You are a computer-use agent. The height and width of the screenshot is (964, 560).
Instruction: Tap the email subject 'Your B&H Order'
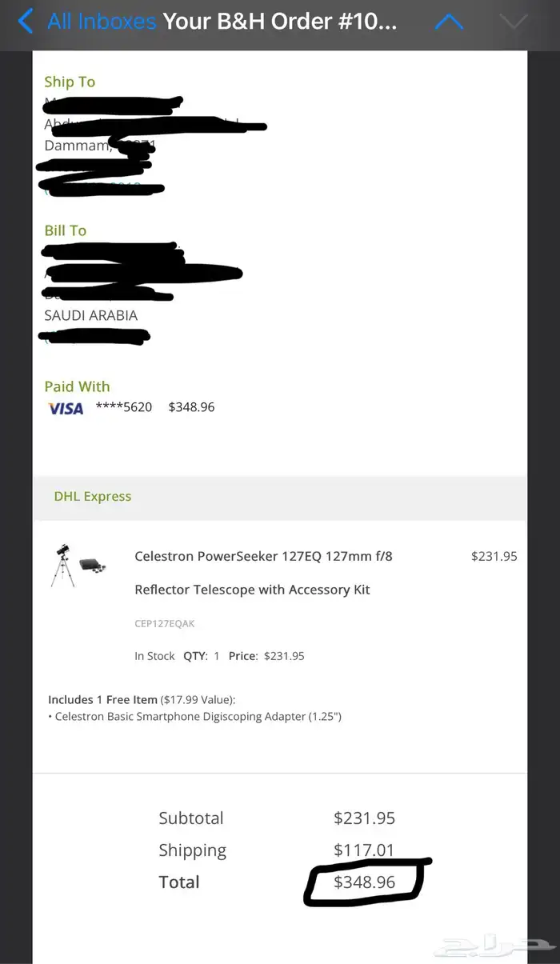click(279, 22)
